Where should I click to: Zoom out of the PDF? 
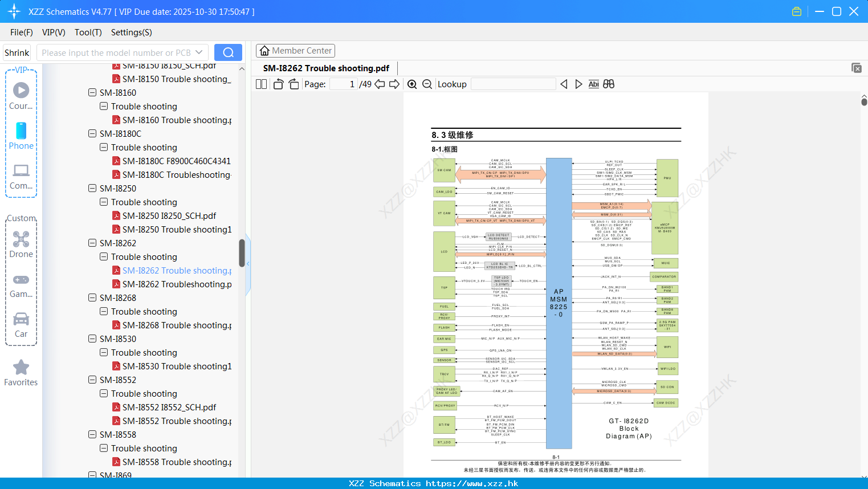click(427, 84)
